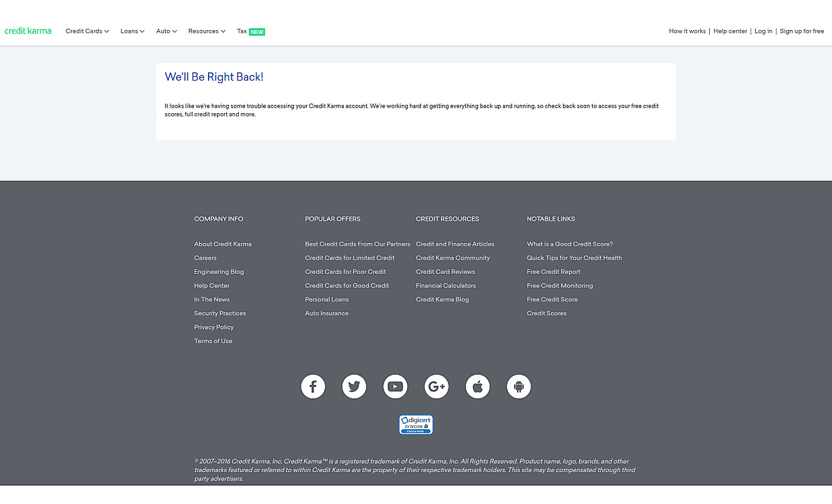Visit the Credit Karma Community link
Image resolution: width=832 pixels, height=504 pixels.
(x=453, y=258)
